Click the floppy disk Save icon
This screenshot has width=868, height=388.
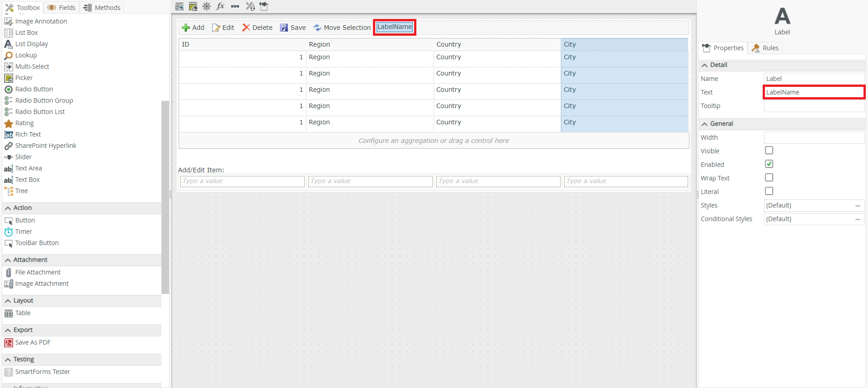click(284, 28)
